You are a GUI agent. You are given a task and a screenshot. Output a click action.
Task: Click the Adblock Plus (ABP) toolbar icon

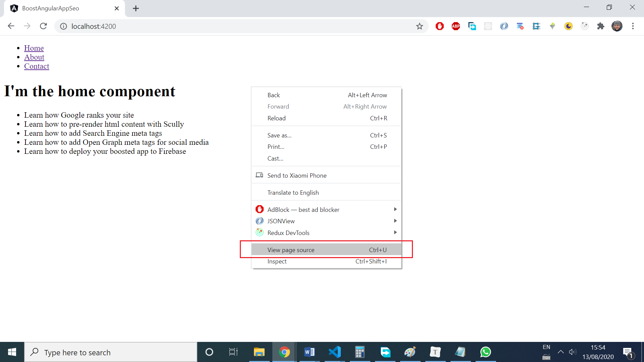[456, 26]
